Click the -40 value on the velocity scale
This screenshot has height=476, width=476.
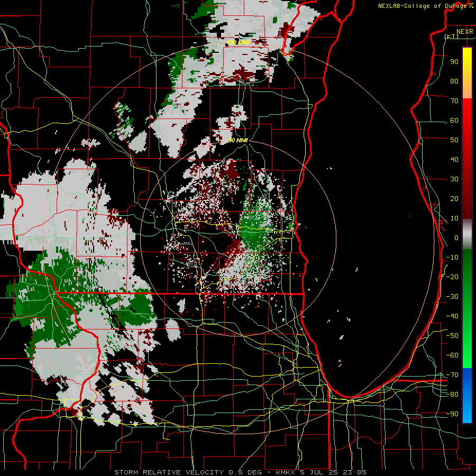452,316
